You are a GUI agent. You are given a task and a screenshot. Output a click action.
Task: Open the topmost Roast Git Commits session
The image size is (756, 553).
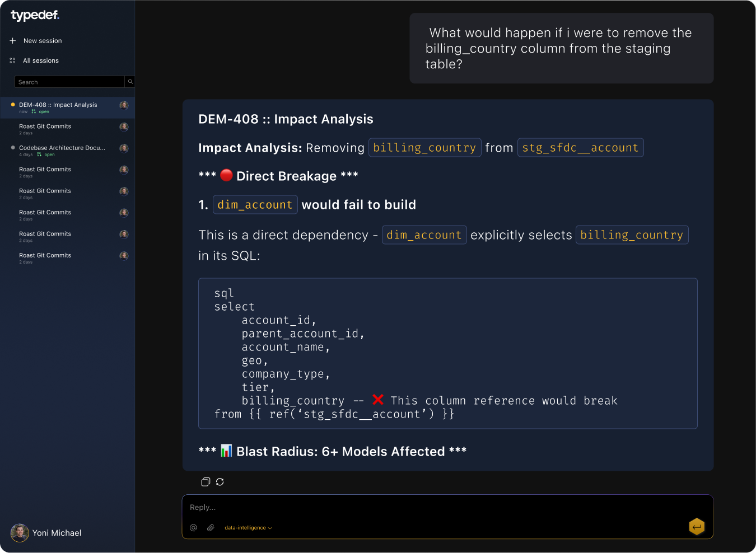coord(45,126)
